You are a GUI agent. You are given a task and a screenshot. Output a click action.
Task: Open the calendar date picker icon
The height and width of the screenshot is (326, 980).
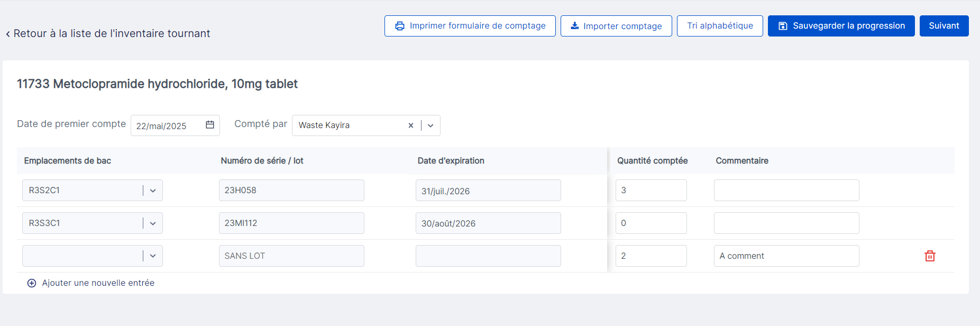(210, 125)
